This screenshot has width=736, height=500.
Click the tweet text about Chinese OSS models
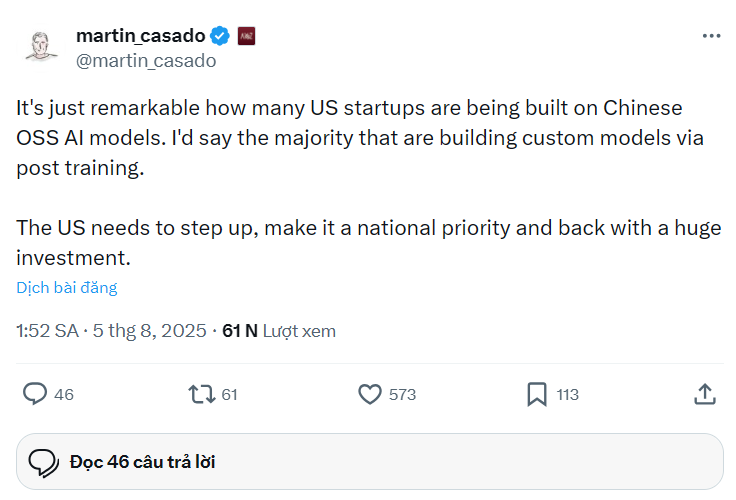coord(360,138)
